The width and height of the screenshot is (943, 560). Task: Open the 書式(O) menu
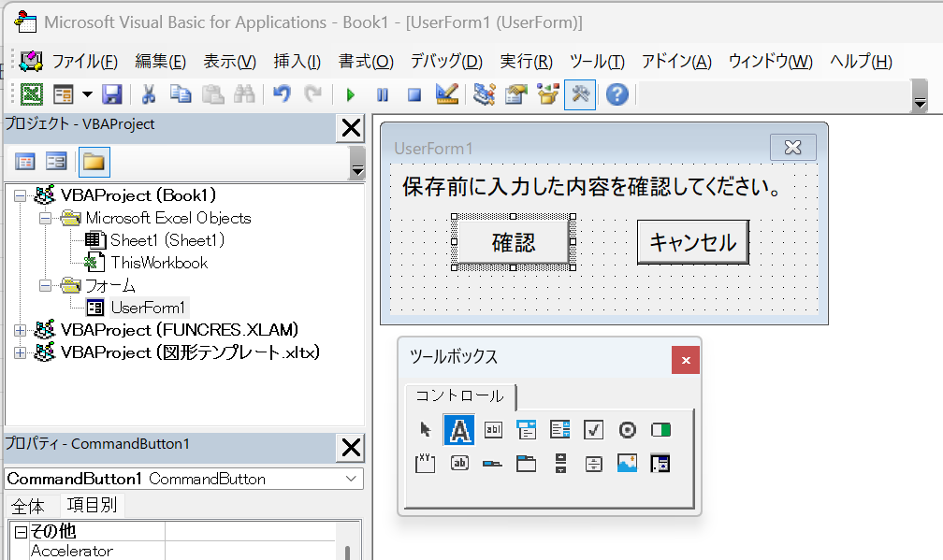pos(366,62)
